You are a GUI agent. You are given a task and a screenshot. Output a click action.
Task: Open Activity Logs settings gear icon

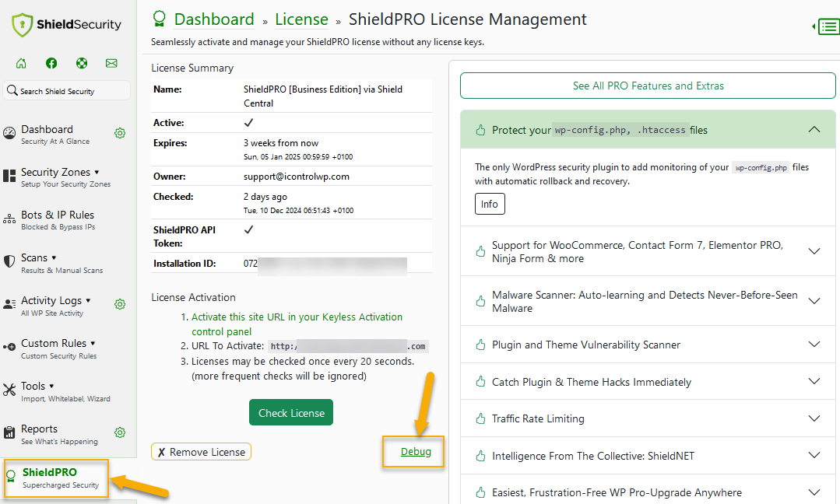pos(120,304)
